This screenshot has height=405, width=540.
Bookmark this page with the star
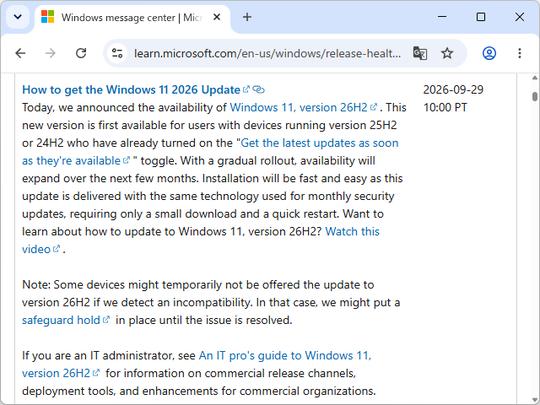[x=447, y=53]
